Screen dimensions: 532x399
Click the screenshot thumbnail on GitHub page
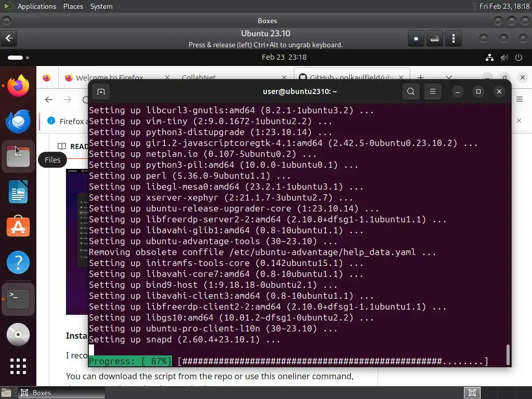[77, 242]
